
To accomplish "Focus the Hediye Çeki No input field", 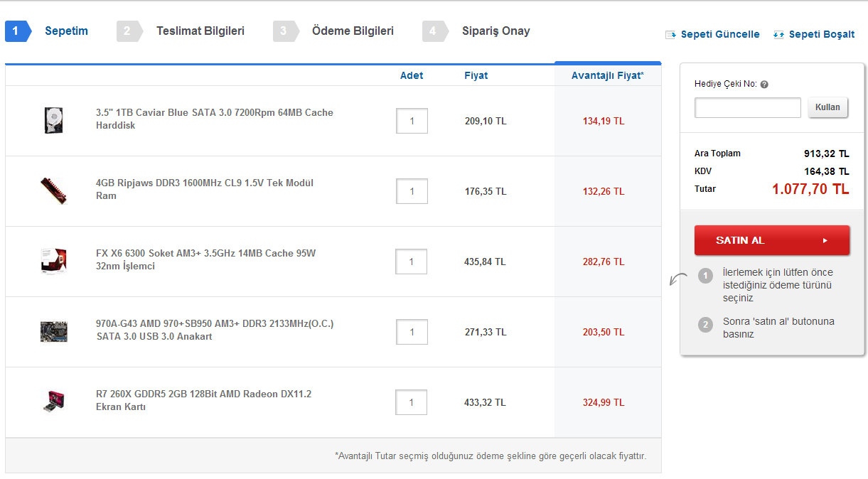I will 747,108.
